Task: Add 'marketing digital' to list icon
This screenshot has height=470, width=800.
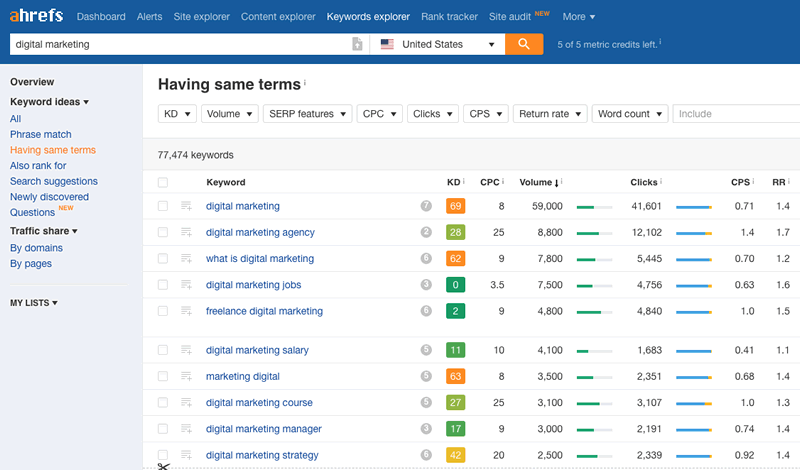Action: click(x=186, y=376)
